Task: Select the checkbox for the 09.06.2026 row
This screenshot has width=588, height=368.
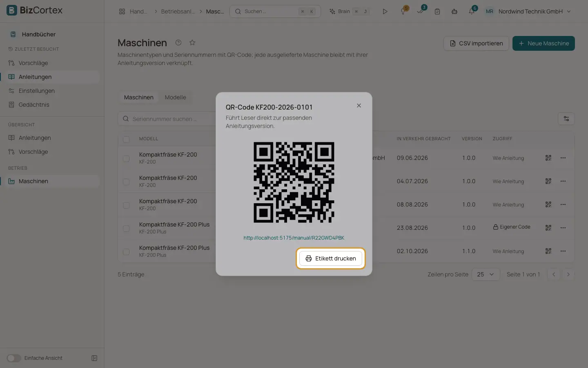Action: [x=126, y=158]
